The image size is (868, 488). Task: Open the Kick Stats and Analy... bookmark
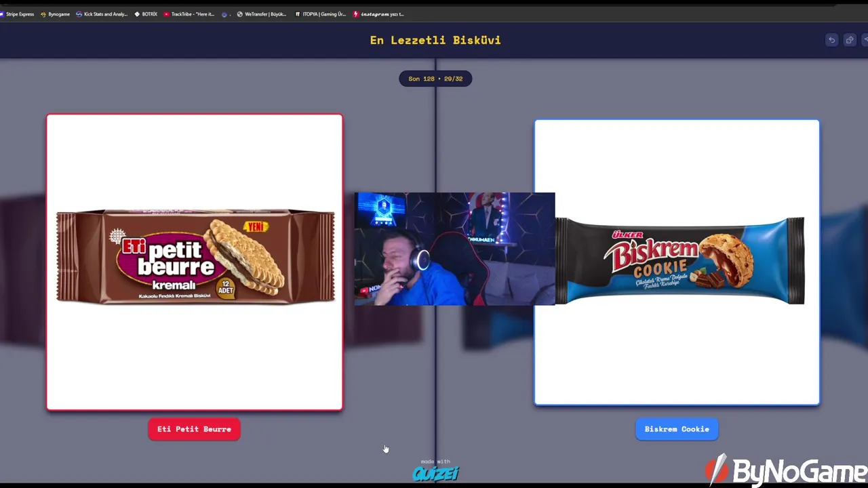click(102, 14)
